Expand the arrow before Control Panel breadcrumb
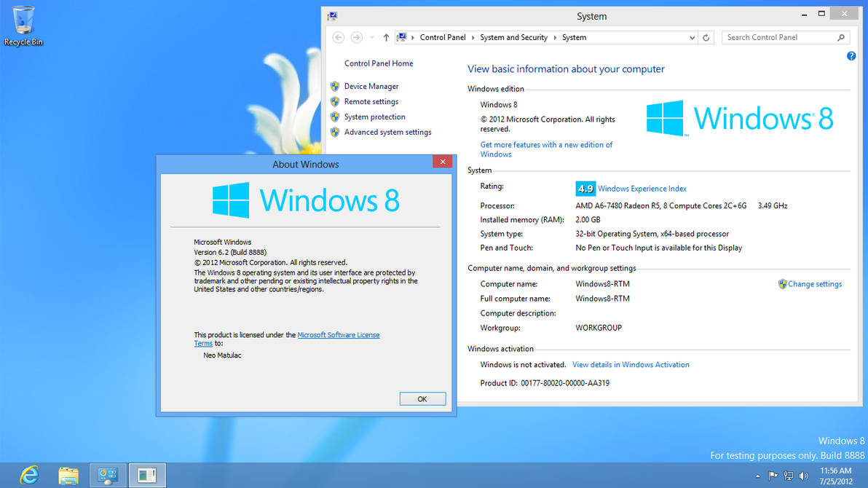This screenshot has width=868, height=488. (413, 38)
